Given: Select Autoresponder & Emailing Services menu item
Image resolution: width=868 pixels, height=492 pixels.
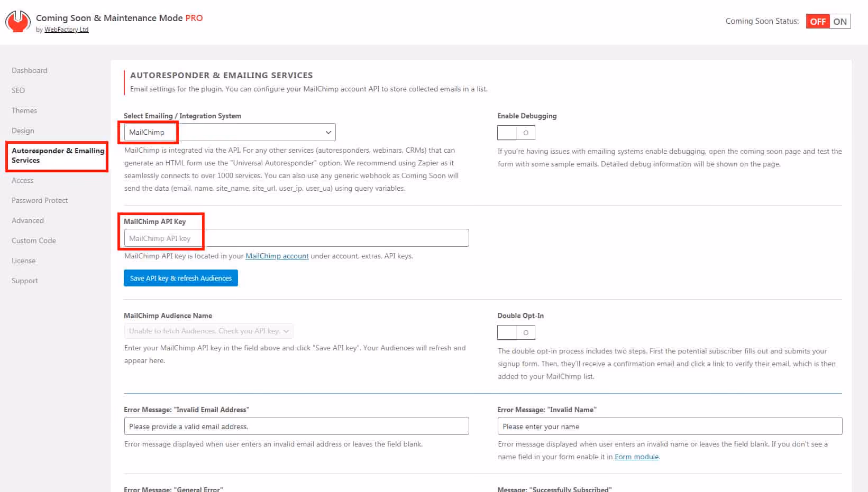Looking at the screenshot, I should (58, 155).
